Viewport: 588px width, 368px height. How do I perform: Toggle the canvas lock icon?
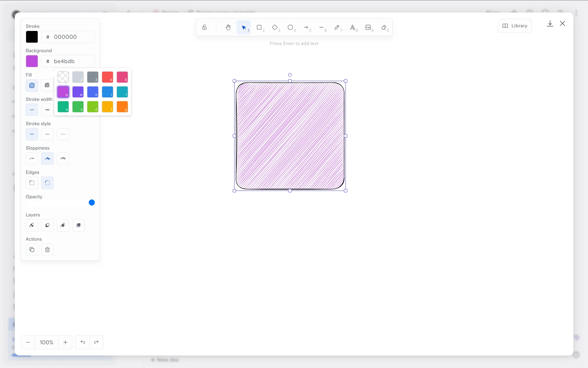click(x=204, y=28)
